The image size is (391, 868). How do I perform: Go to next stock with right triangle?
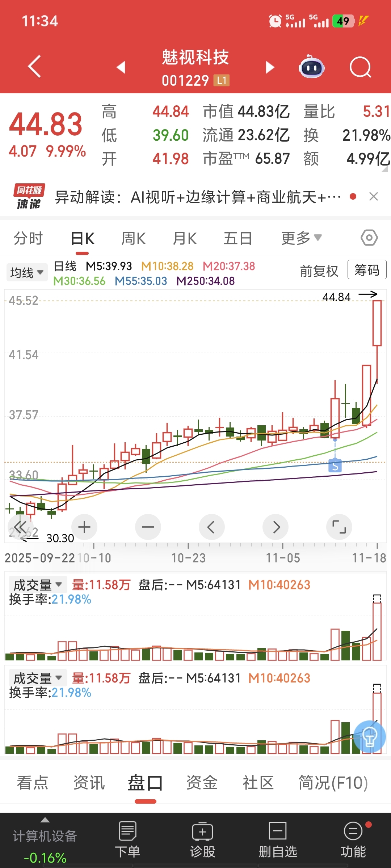click(x=270, y=67)
